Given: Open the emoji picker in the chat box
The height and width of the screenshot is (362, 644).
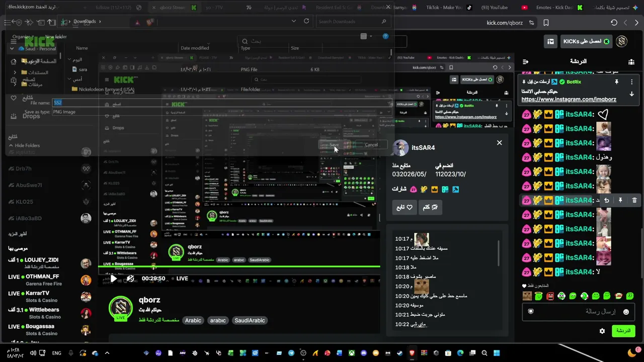Looking at the screenshot, I should point(626,312).
